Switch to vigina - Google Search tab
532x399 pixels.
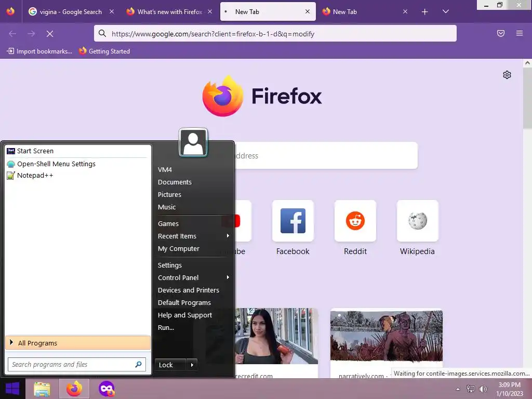pos(72,11)
